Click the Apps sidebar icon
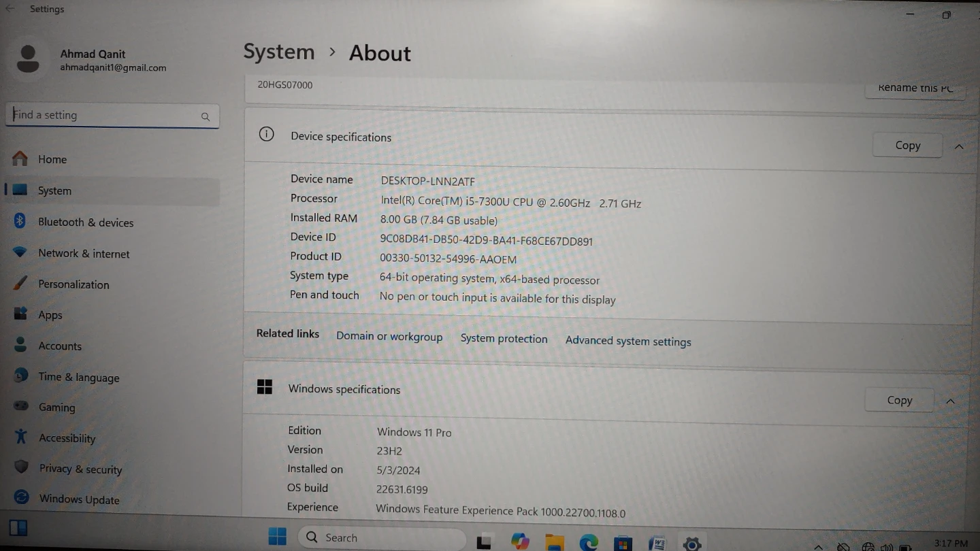This screenshot has width=980, height=551. tap(20, 314)
